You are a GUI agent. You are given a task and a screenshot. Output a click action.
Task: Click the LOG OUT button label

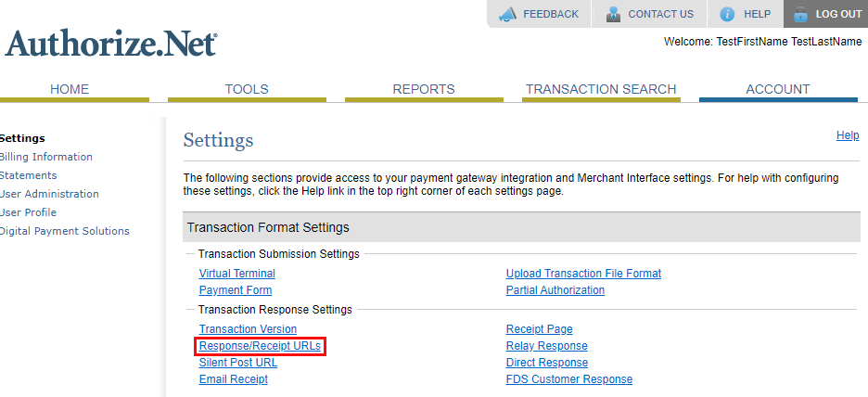point(838,15)
